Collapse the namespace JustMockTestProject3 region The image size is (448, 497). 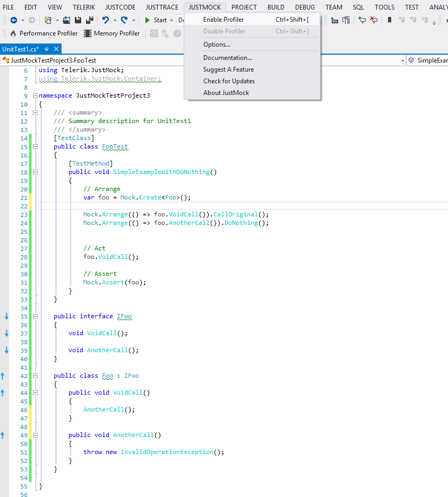click(36, 95)
